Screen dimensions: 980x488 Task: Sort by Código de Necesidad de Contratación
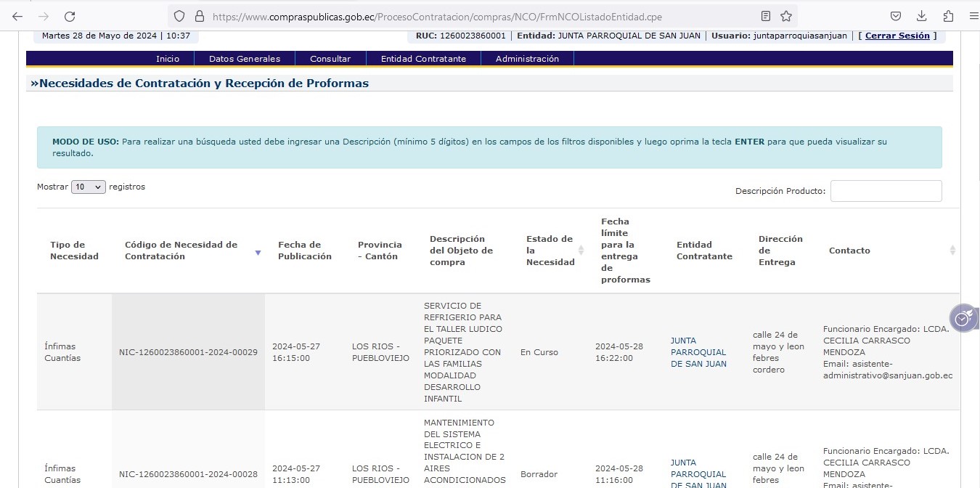(x=257, y=252)
